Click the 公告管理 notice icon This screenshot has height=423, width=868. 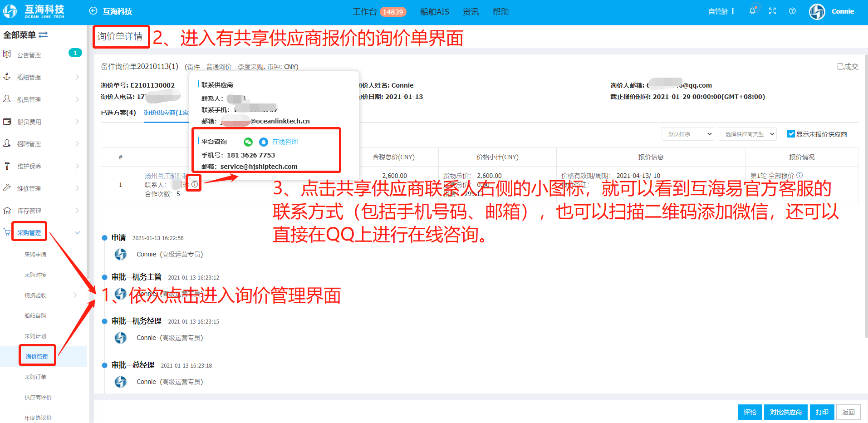pyautogui.click(x=7, y=54)
